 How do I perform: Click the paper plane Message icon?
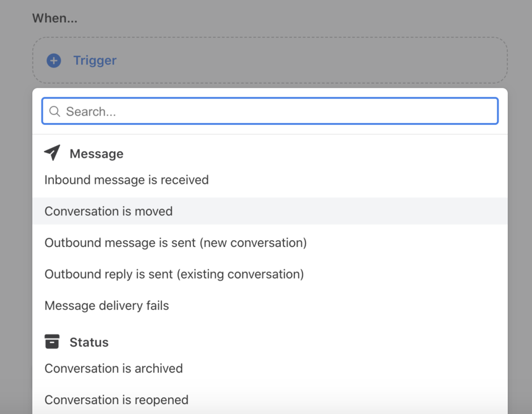(52, 153)
